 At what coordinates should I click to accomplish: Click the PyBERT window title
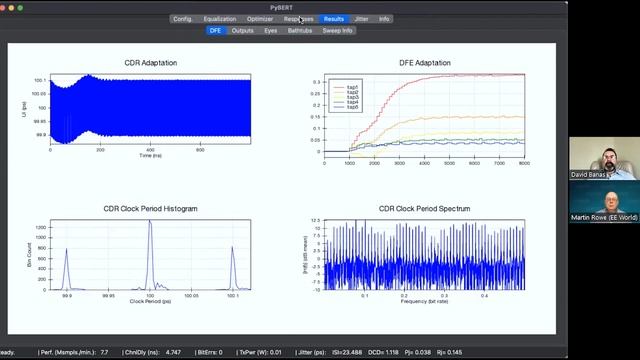[281, 8]
